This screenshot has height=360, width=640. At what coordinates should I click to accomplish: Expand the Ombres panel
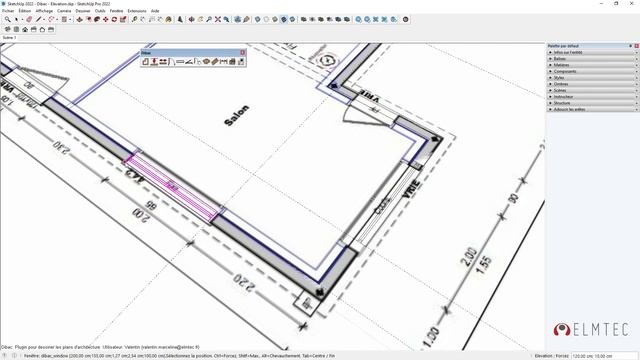pyautogui.click(x=592, y=84)
